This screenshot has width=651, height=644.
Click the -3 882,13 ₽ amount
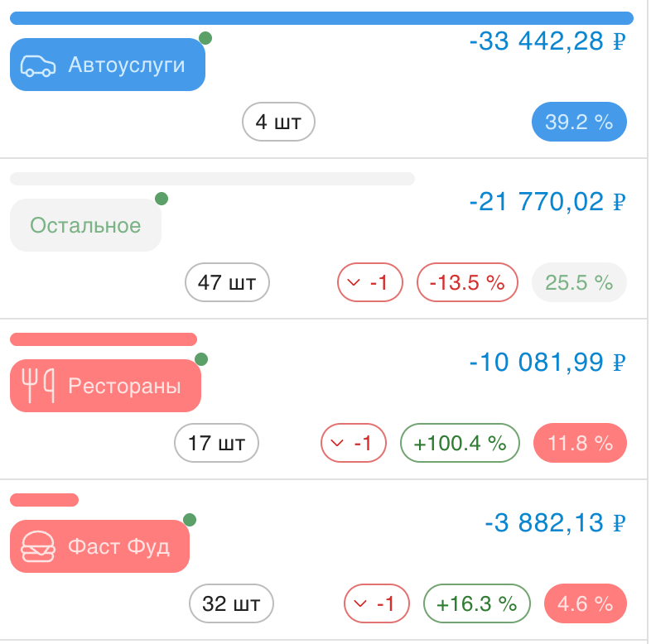555,524
